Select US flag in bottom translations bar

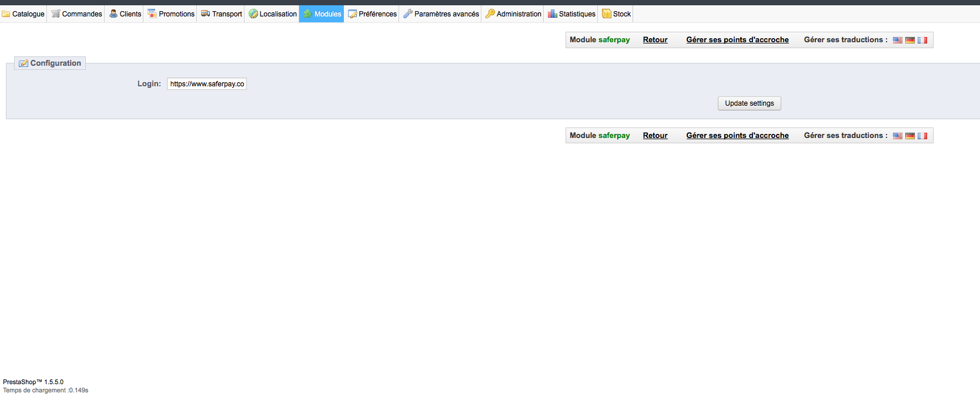[x=898, y=136]
